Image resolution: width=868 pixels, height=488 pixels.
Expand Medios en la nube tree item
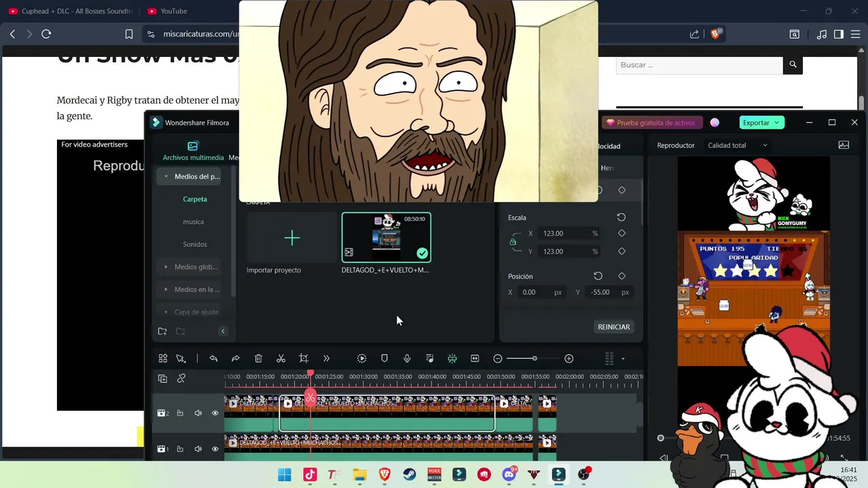tap(166, 289)
